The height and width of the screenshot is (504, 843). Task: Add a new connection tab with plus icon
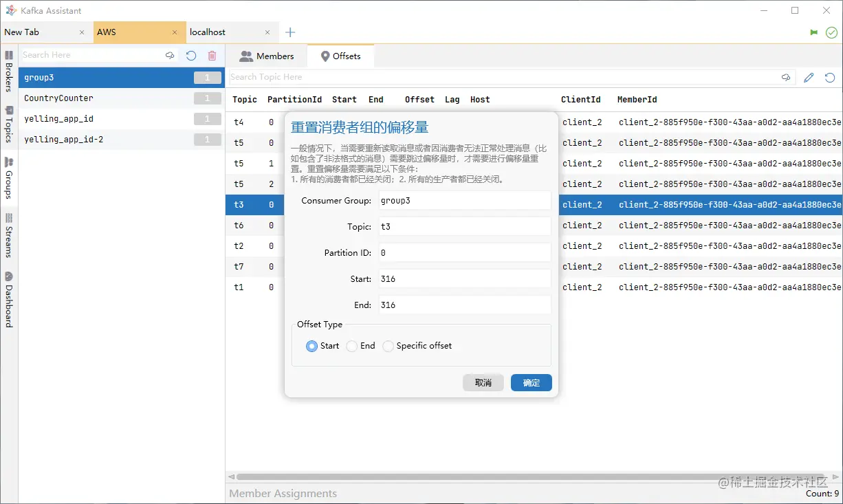tap(290, 32)
